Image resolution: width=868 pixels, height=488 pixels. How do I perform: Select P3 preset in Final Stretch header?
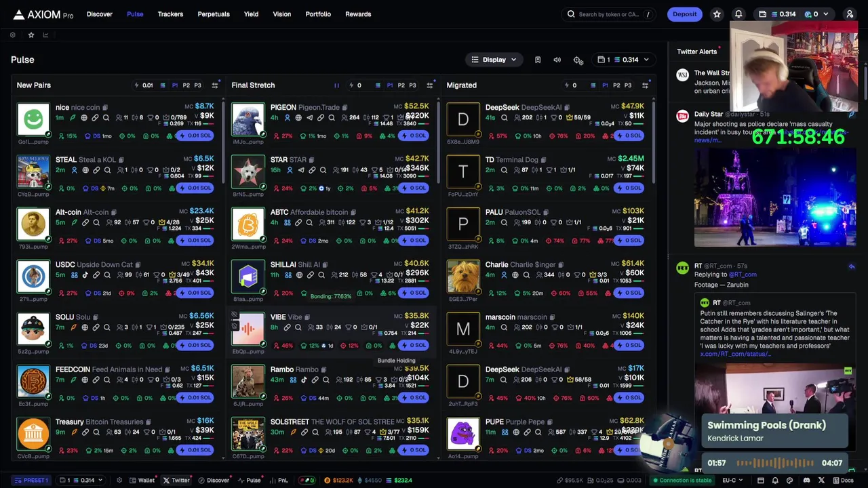[x=412, y=85]
